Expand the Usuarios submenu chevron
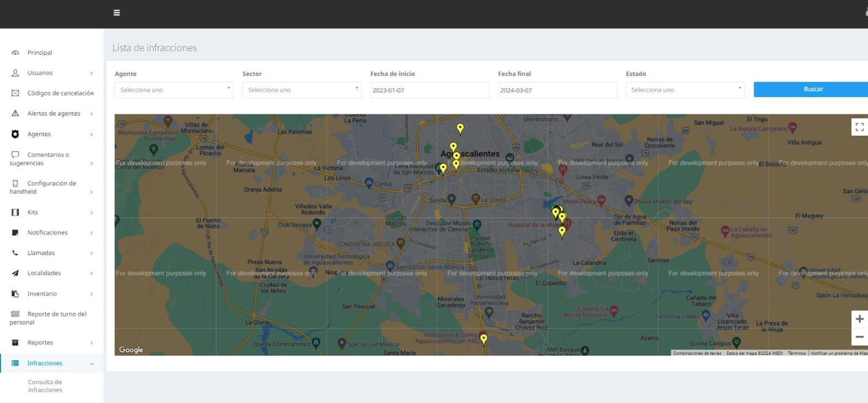This screenshot has width=868, height=403. coord(92,73)
